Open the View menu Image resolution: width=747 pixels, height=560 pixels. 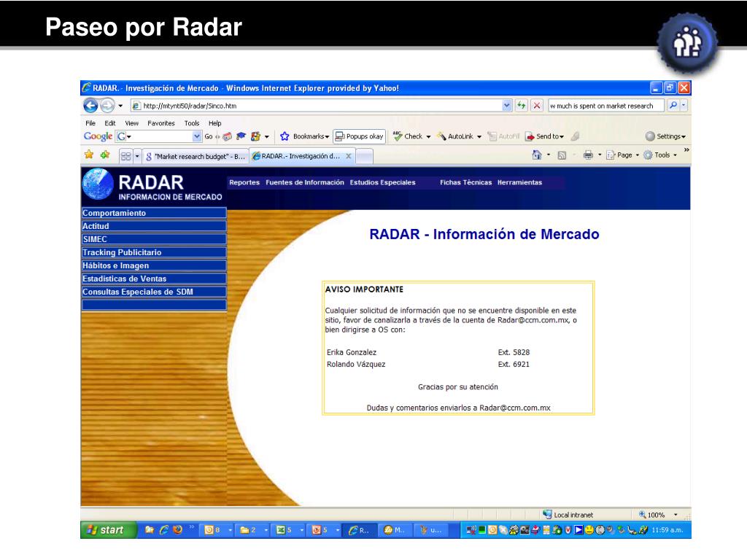[132, 122]
